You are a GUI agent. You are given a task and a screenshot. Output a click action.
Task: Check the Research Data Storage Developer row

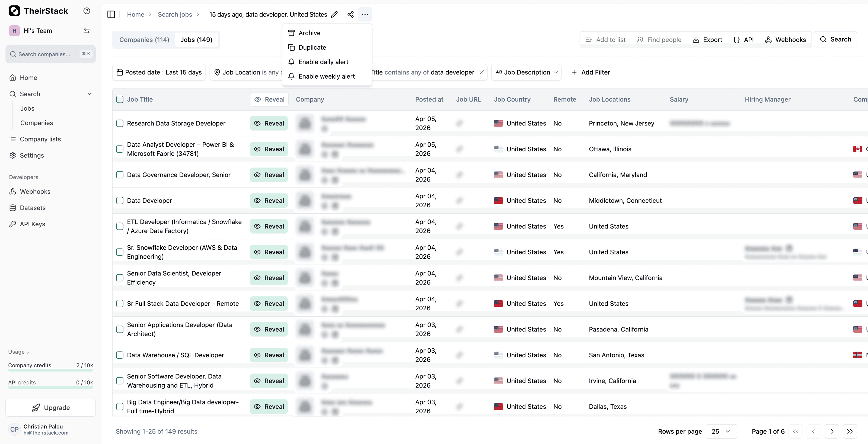pyautogui.click(x=120, y=123)
